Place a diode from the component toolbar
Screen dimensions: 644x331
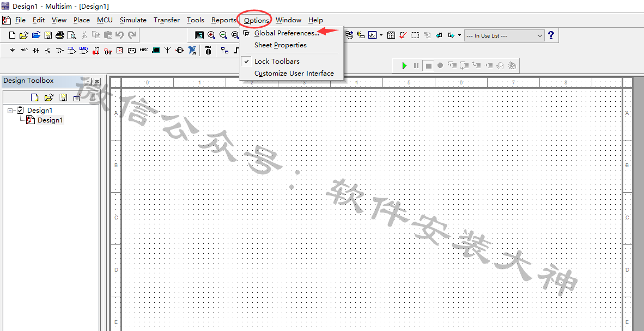36,51
